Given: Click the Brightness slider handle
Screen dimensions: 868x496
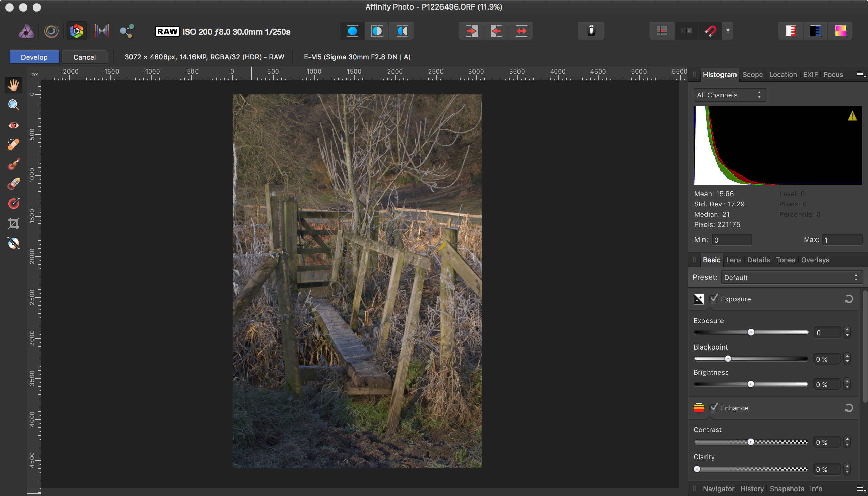Looking at the screenshot, I should [x=750, y=384].
